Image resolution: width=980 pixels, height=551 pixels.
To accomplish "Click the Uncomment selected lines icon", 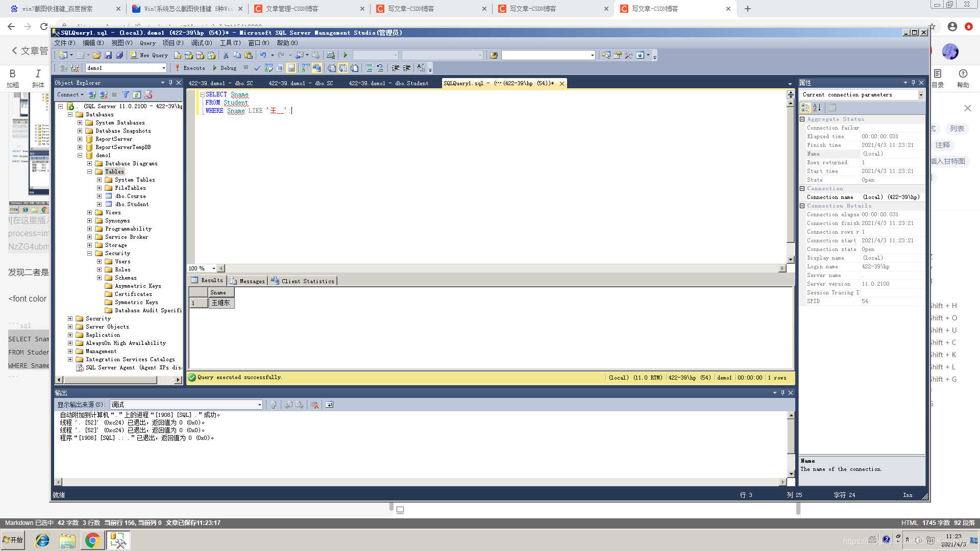I will pos(380,68).
